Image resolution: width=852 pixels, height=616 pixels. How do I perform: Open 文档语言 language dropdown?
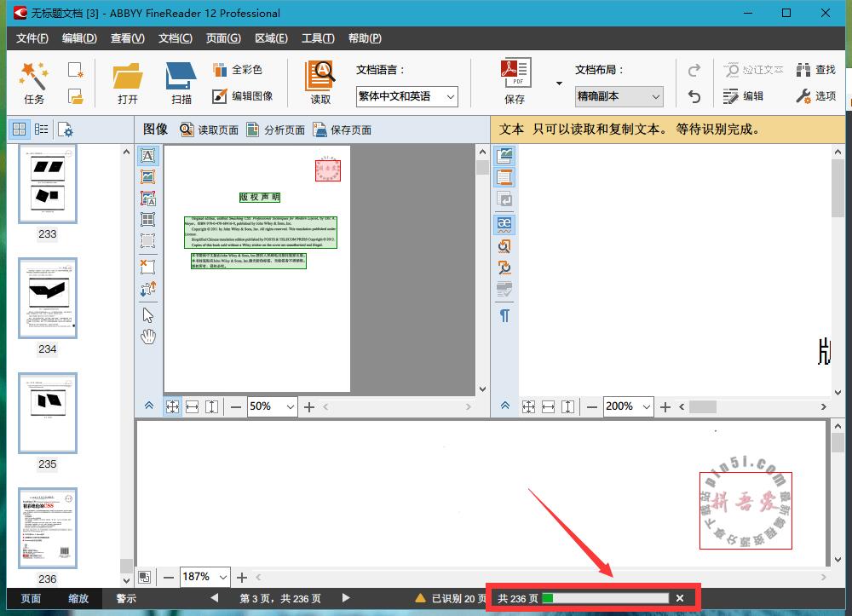407,96
